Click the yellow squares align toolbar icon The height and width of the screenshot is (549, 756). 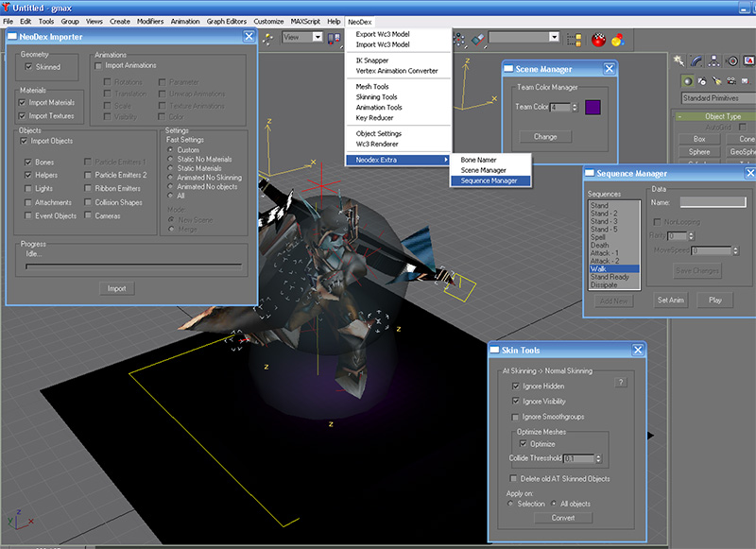[x=574, y=40]
